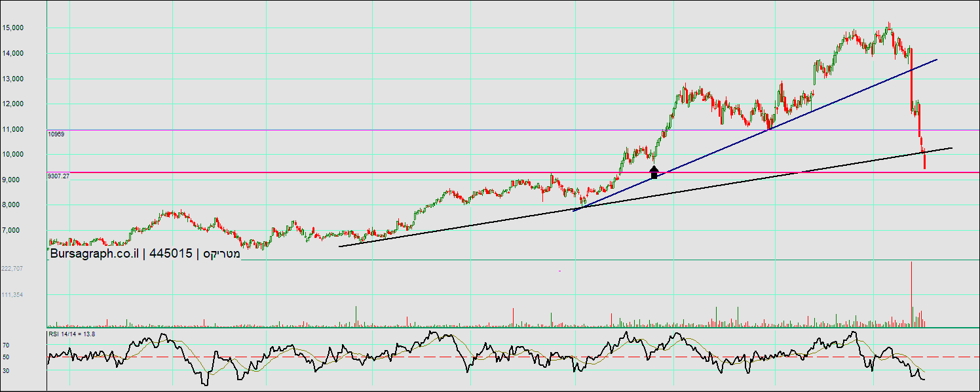The width and height of the screenshot is (980, 392).
Task: Open the Bursagraph.co.il watermark link
Action: 94,254
